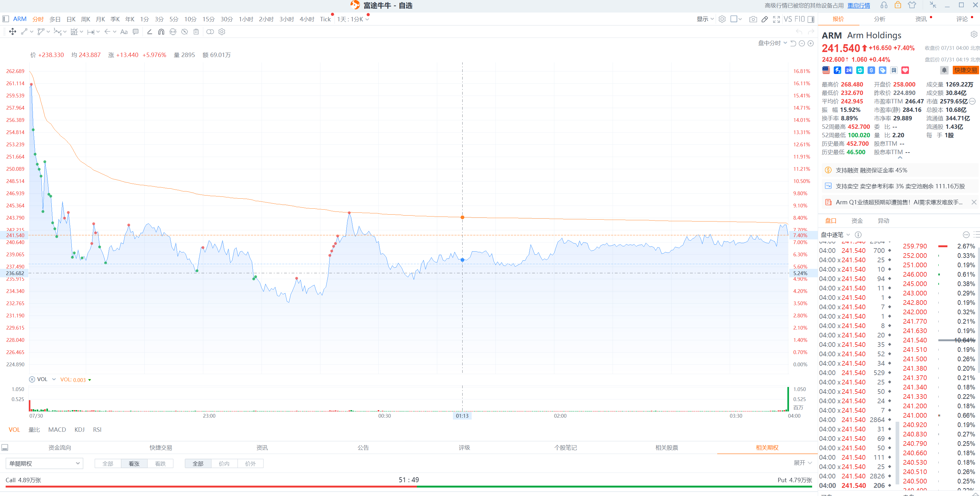Expand the options section with 展开
The image size is (980, 496).
click(803, 463)
